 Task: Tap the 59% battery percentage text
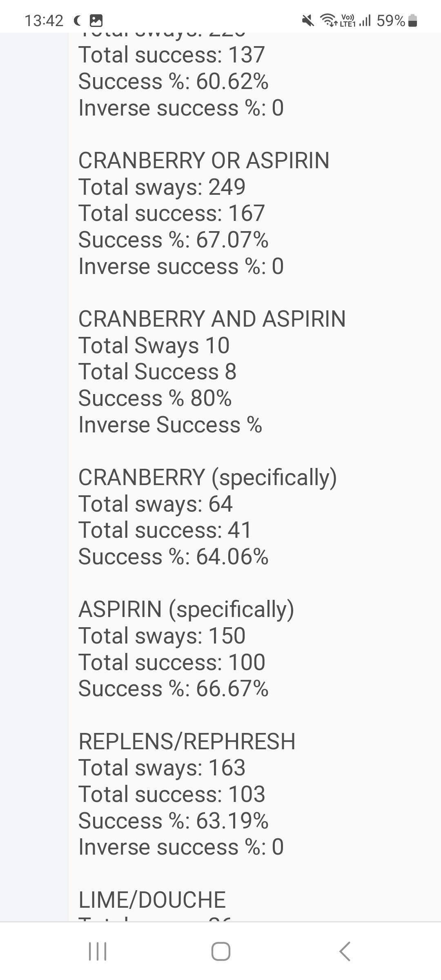[391, 20]
